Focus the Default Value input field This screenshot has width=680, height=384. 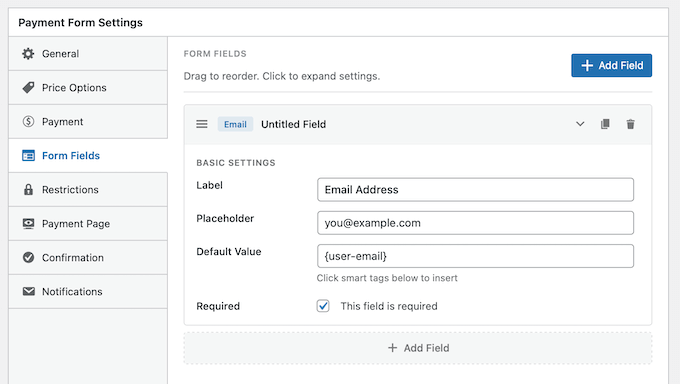[475, 256]
